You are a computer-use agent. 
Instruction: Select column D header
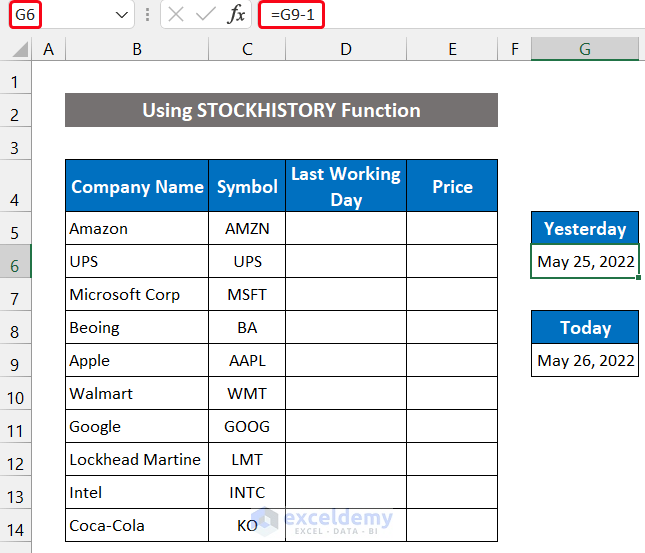point(345,49)
